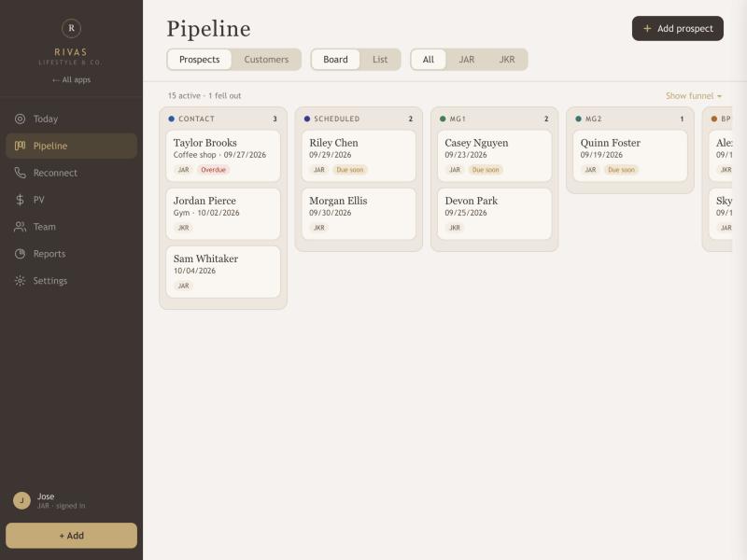Open Sam Whitaker prospect card
Viewport: 747px width, 560px height.
pyautogui.click(x=223, y=272)
